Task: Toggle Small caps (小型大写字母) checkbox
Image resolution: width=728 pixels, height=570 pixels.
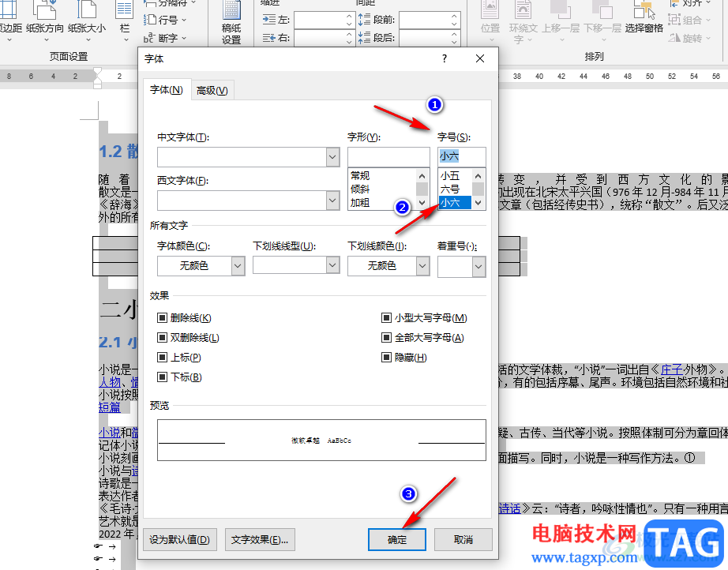Action: pos(386,318)
